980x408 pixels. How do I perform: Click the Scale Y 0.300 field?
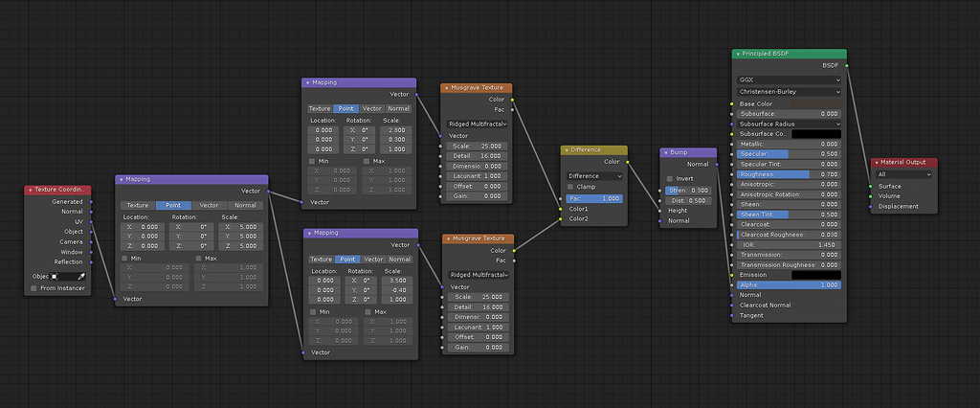[x=397, y=140]
